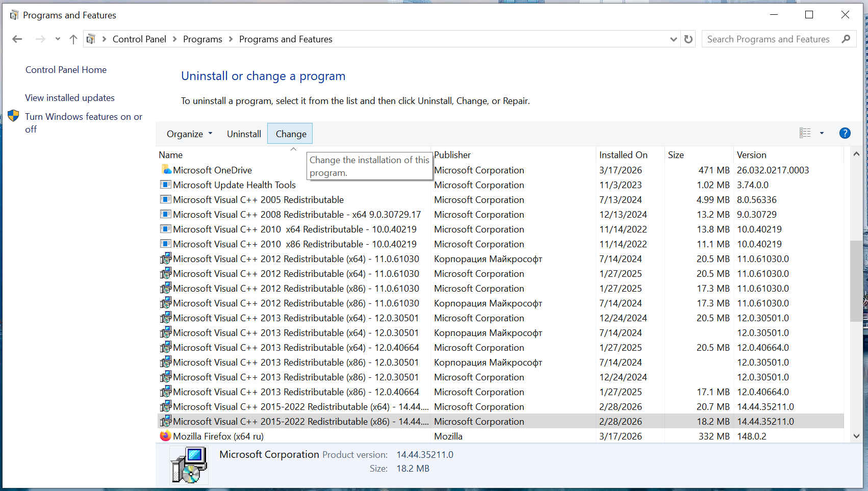The height and width of the screenshot is (491, 868).
Task: Click version 8.0.56336 cell
Action: click(757, 200)
